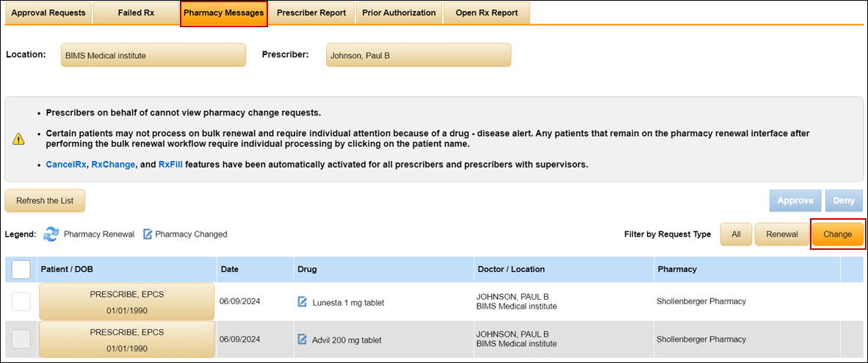Click the Approve button

pyautogui.click(x=795, y=201)
